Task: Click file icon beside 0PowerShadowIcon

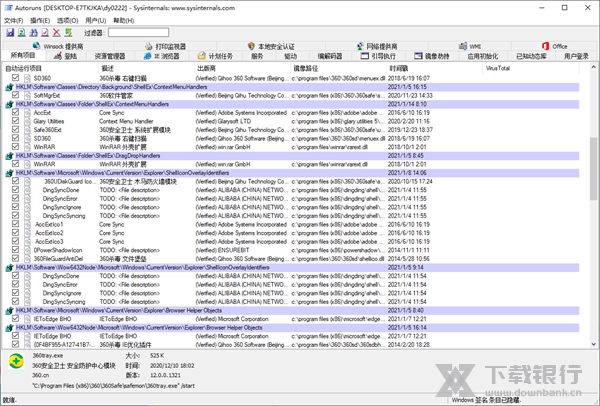Action: coord(28,250)
